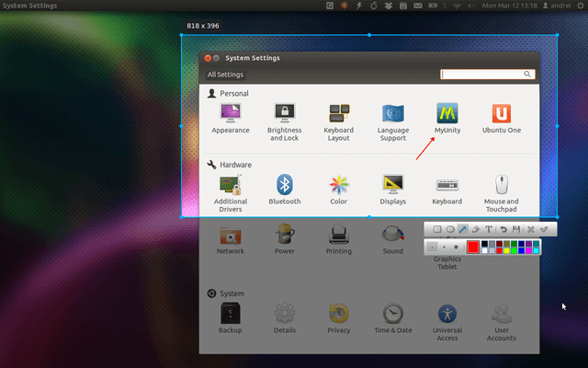The image size is (588, 368).
Task: Focus the System Settings search field
Action: [x=488, y=75]
